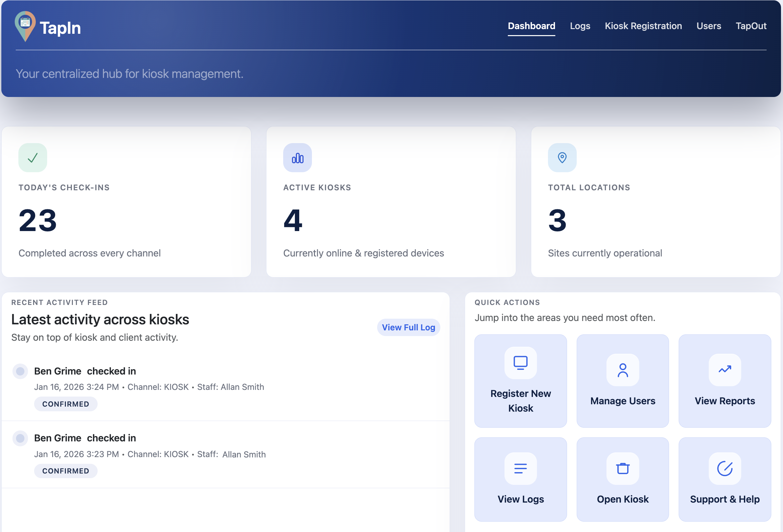Click the CONFIRMED badge on the 3:24 PM check-in

point(66,404)
